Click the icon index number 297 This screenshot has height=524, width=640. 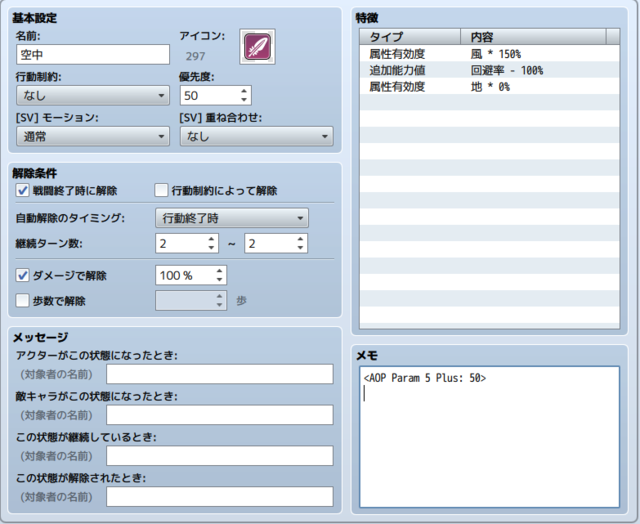[196, 56]
